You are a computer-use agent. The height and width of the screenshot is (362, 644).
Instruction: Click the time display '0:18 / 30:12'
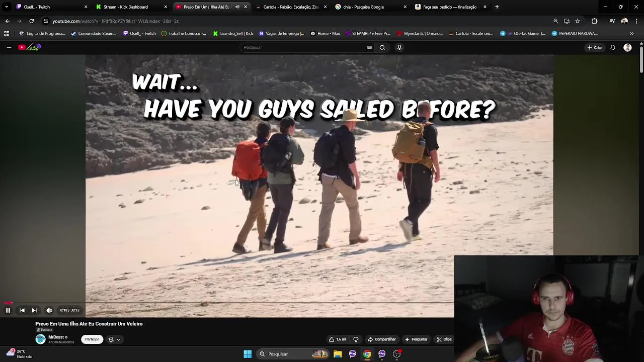click(69, 310)
